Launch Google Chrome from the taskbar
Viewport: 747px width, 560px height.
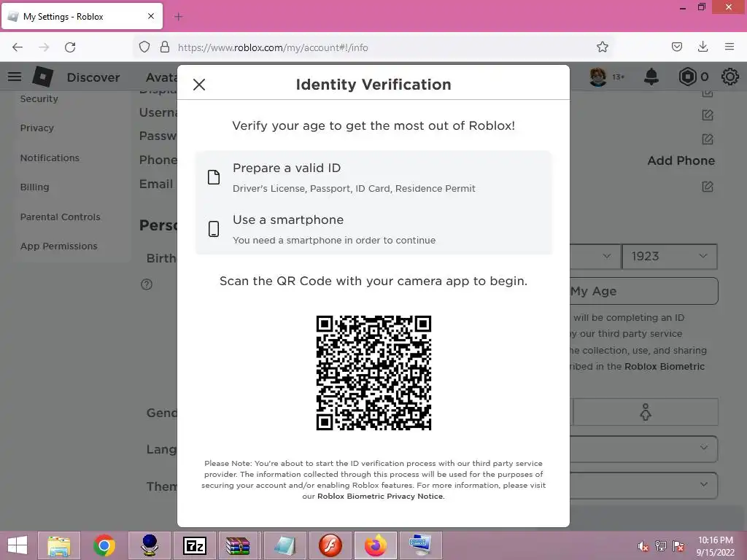104,545
